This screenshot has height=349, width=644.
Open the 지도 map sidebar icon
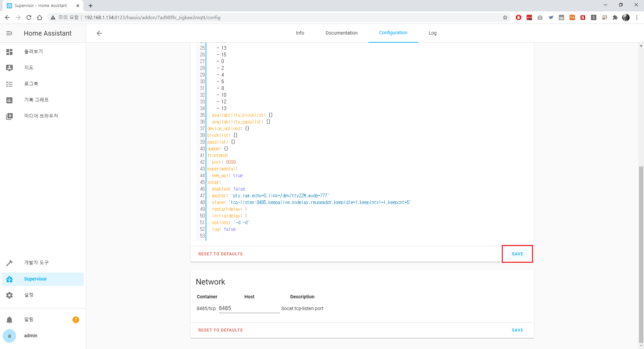coord(9,68)
